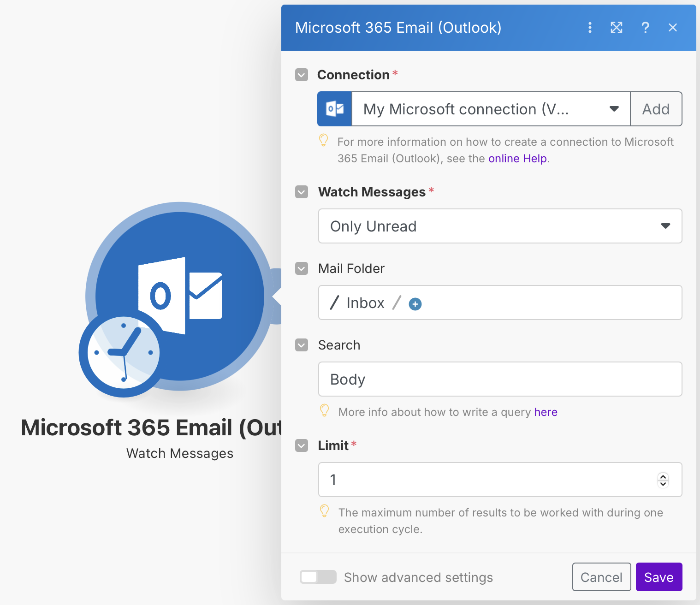
Task: Collapse the Watch Messages section
Action: coord(302,192)
